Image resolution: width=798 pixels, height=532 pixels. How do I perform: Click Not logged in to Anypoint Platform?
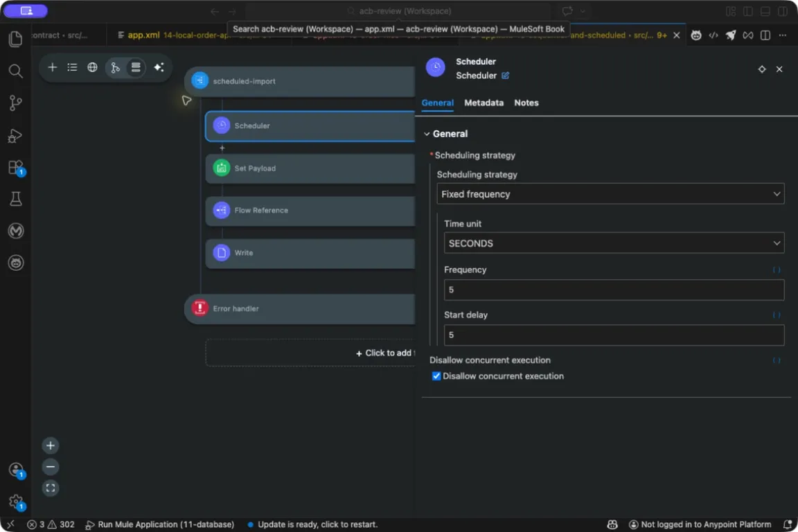click(700, 524)
